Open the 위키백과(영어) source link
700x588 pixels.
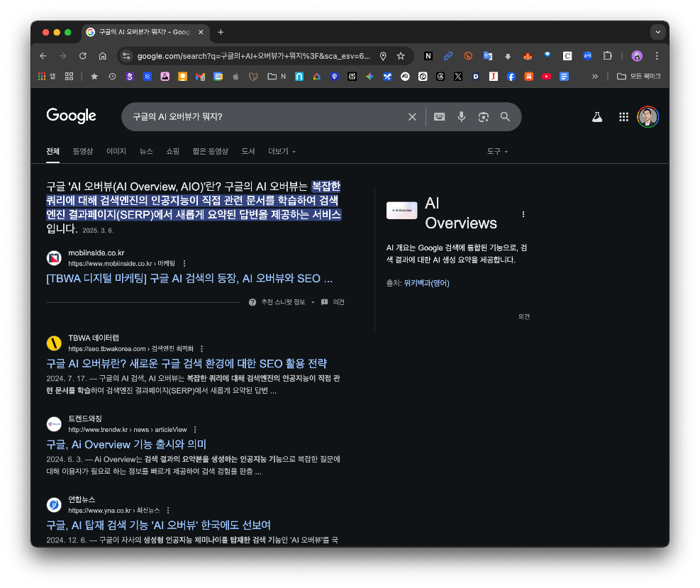(426, 283)
